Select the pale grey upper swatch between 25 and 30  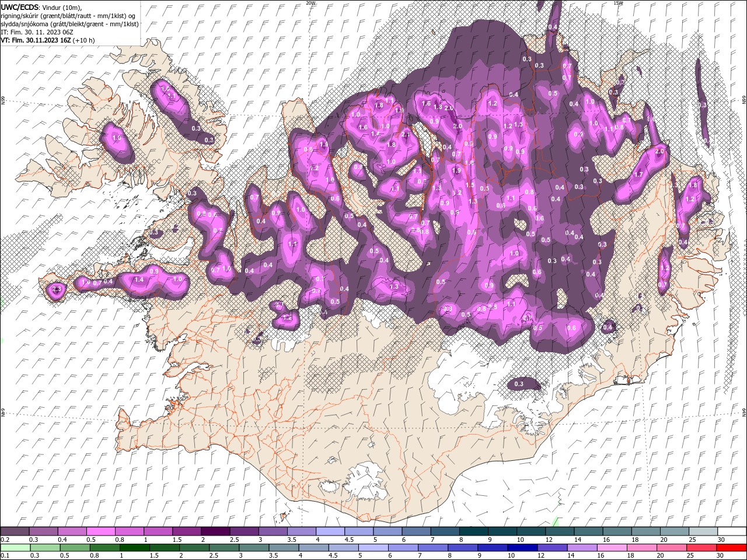pos(703,531)
